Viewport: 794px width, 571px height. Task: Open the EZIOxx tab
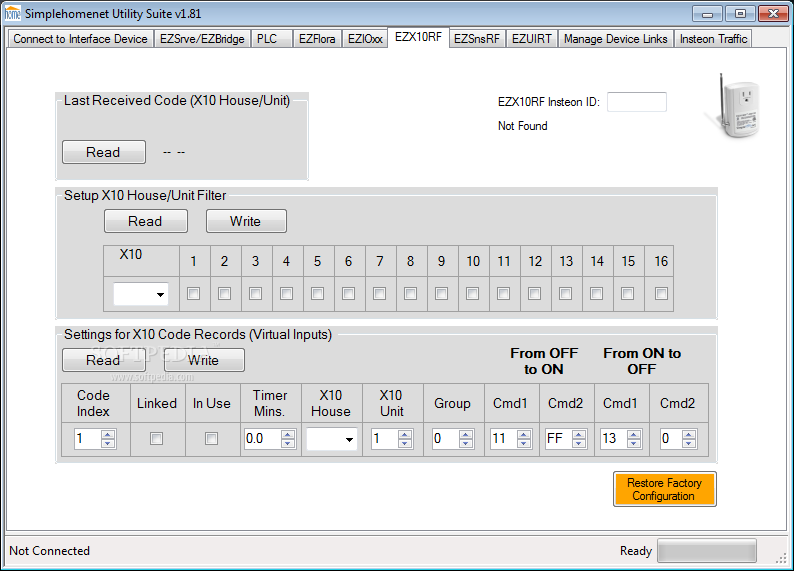point(365,39)
